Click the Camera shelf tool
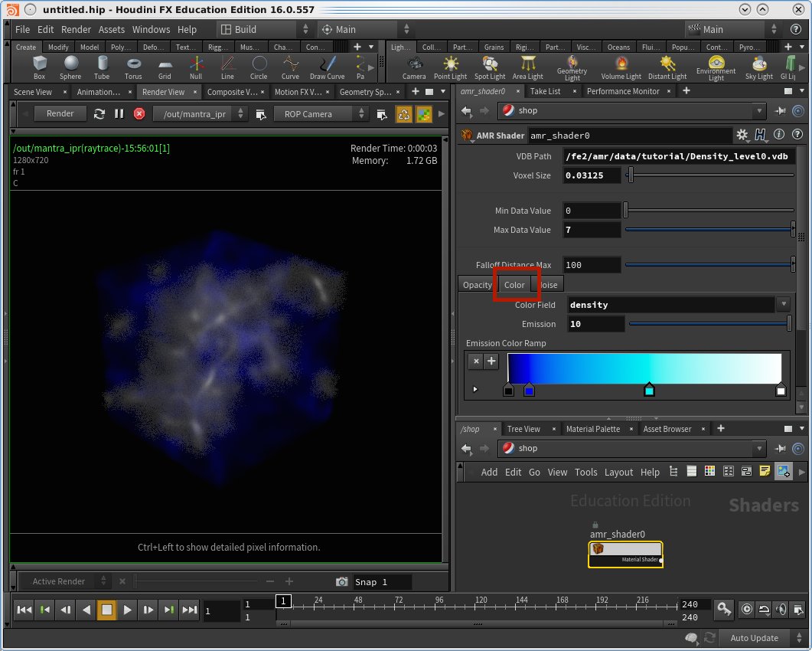812x651 pixels. pos(414,67)
